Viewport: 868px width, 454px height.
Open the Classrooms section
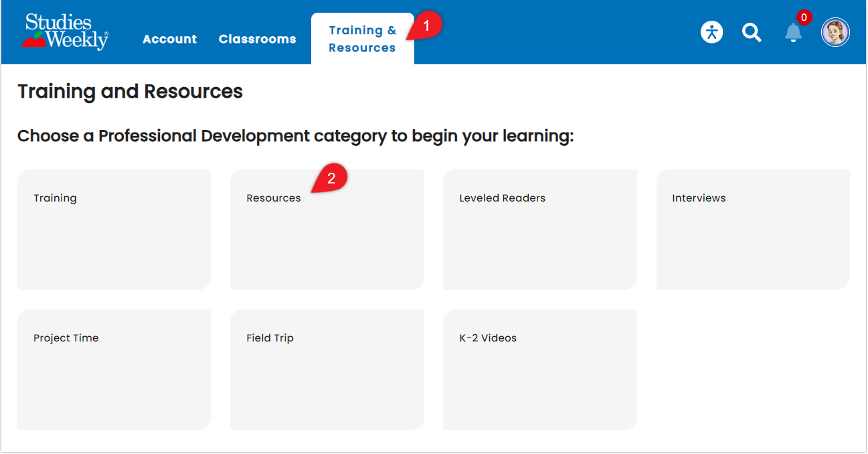pyautogui.click(x=257, y=39)
